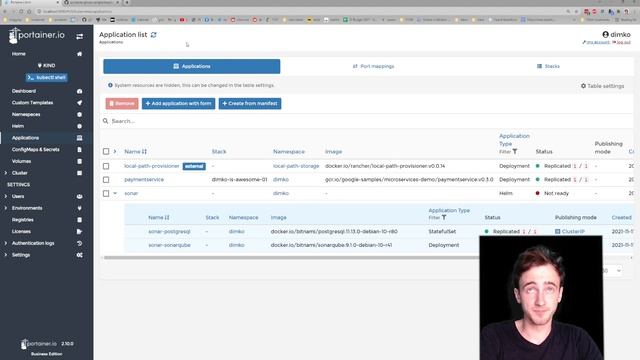Screen dimensions: 640x360
Task: Click the filter icon in nested sonar table
Action: (x=444, y=218)
